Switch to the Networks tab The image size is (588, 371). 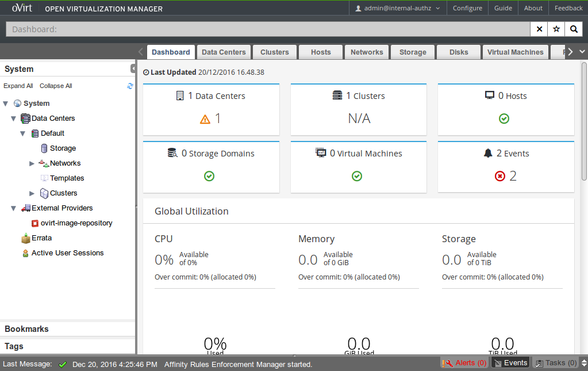tap(367, 52)
